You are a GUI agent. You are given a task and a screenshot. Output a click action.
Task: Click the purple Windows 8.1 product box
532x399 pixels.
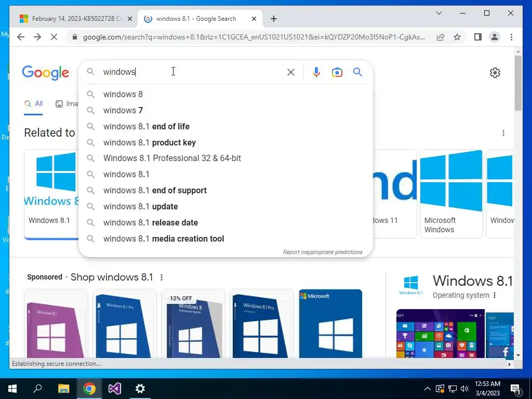pos(56,324)
